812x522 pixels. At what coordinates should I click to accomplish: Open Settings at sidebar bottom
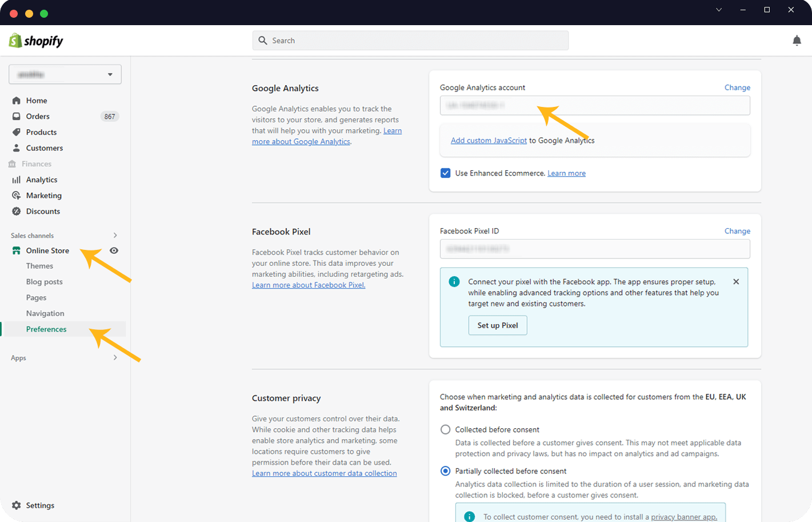(40, 505)
